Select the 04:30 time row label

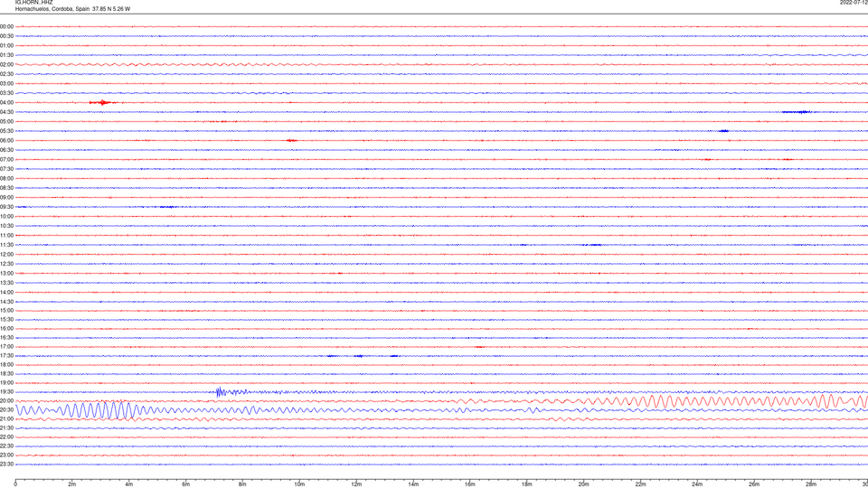pos(6,112)
